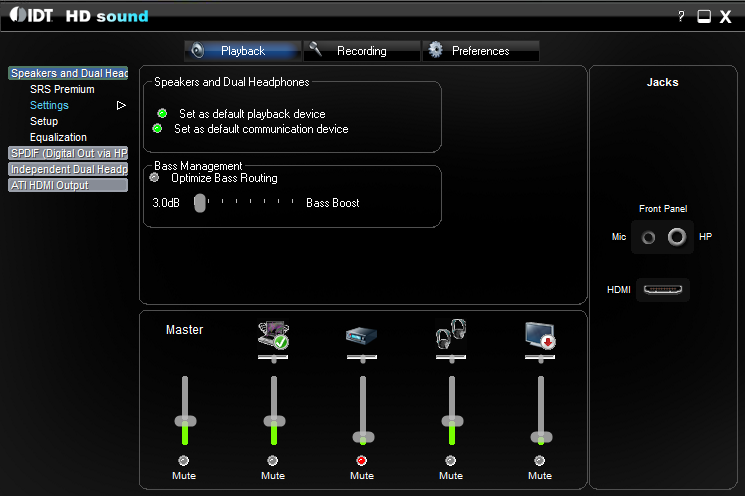The image size is (745, 496).
Task: Set as default communication device
Action: click(157, 128)
